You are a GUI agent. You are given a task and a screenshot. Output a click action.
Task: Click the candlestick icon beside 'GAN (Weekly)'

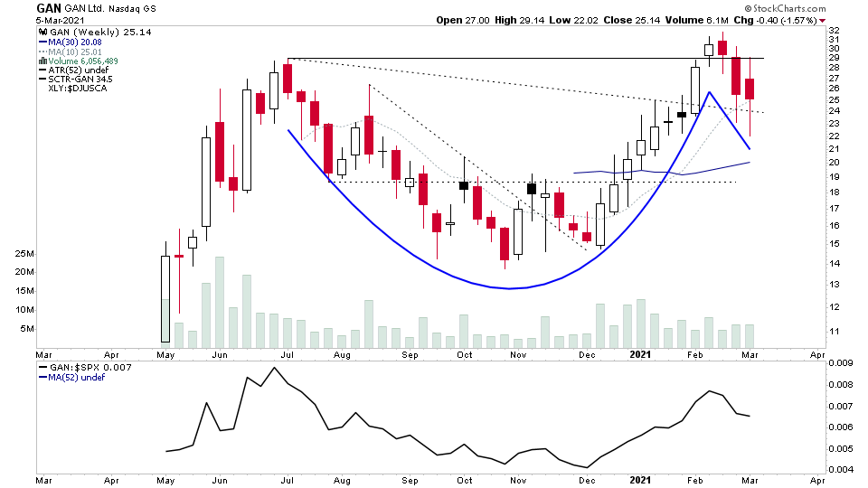pyautogui.click(x=42, y=33)
